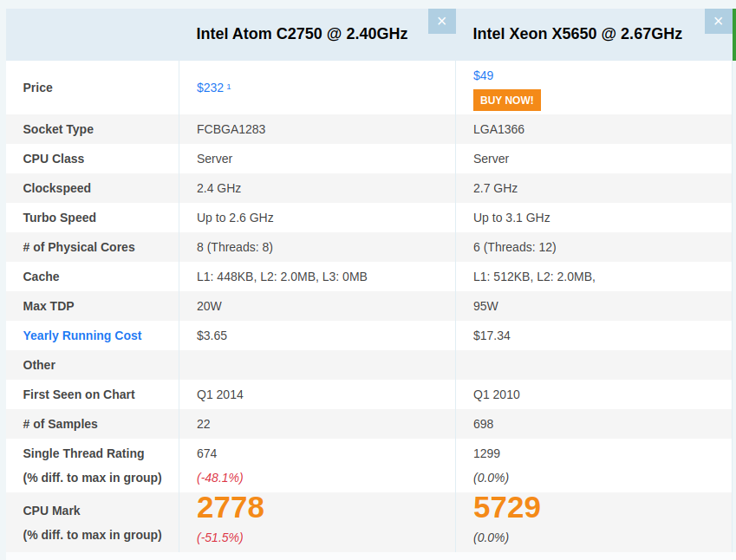Screen dimensions: 736x560
Task: Click the footnote 1 beside $232
Action: click(x=229, y=87)
